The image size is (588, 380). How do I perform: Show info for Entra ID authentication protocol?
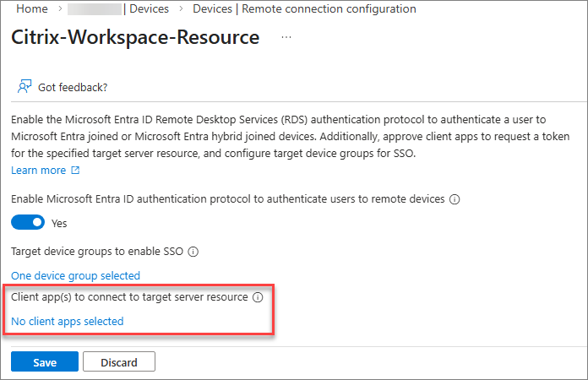[x=455, y=199]
